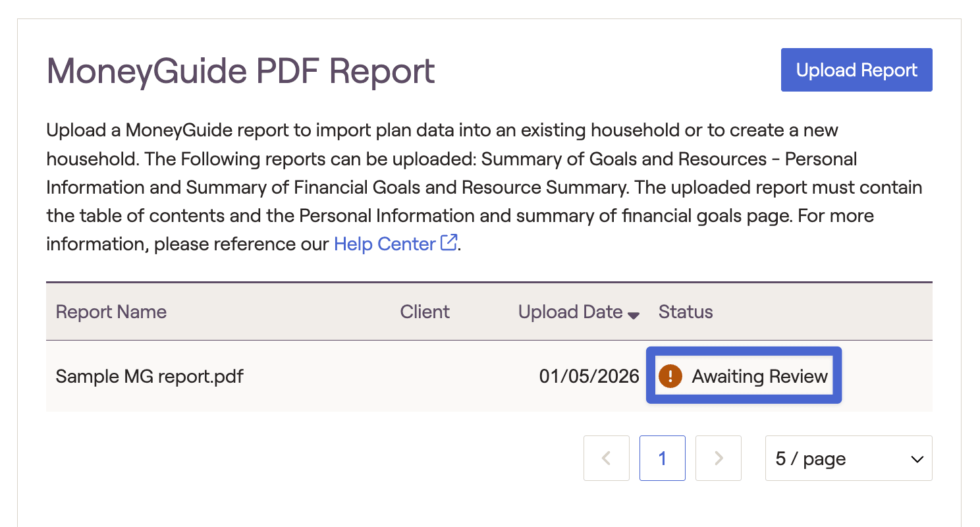Open the Sample MG report.pdf entry
The image size is (980, 527).
click(x=150, y=376)
